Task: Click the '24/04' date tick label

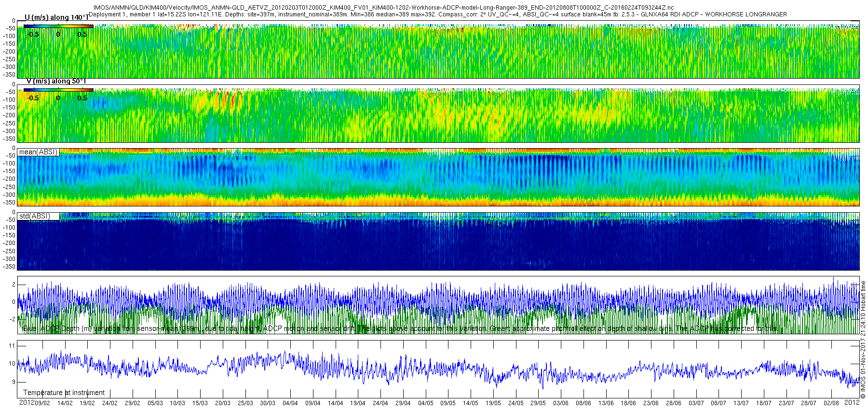Action: [x=380, y=403]
